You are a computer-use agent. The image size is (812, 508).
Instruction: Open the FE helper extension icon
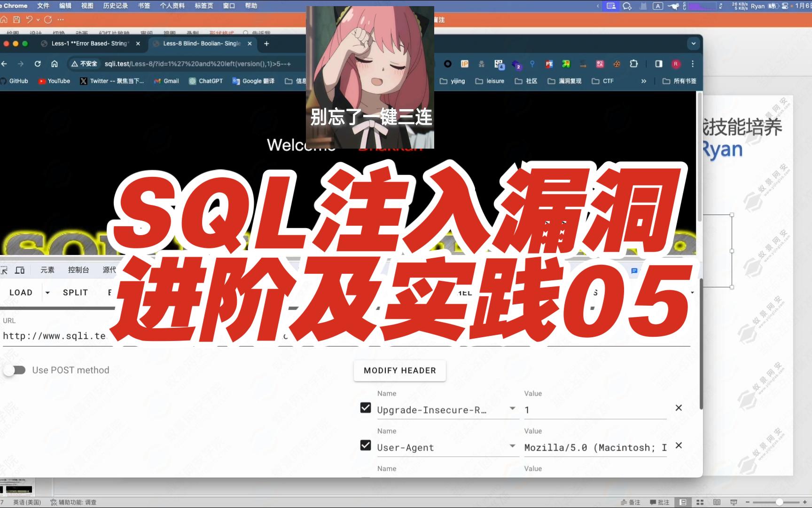(549, 64)
